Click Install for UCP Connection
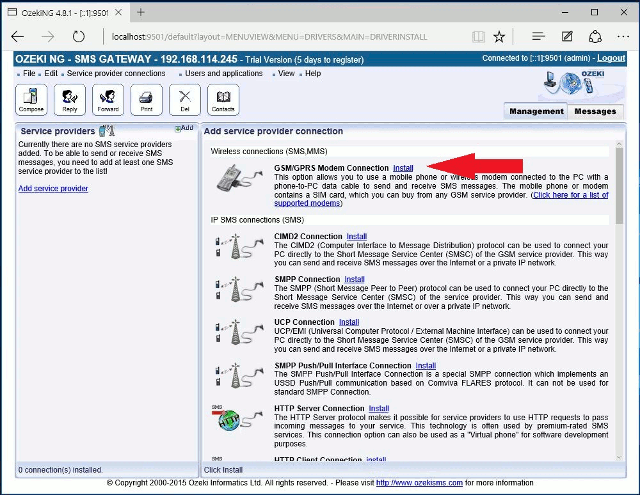The image size is (640, 495). click(x=349, y=322)
